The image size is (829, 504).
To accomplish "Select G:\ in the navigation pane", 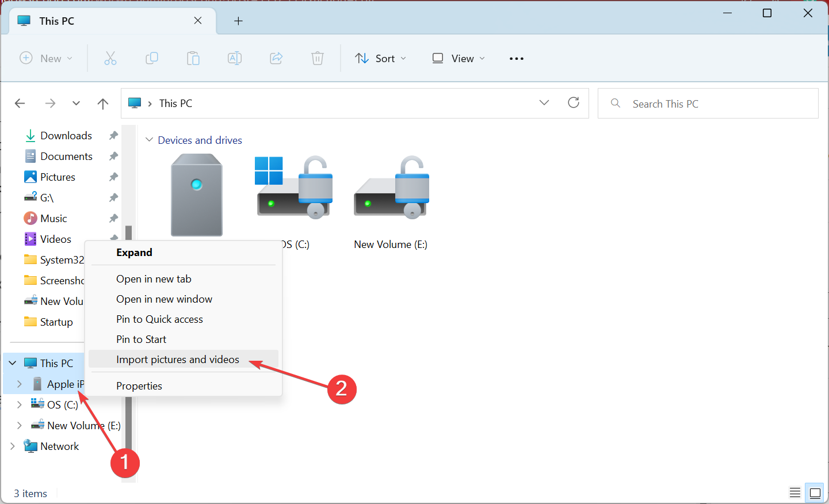I will coord(47,197).
